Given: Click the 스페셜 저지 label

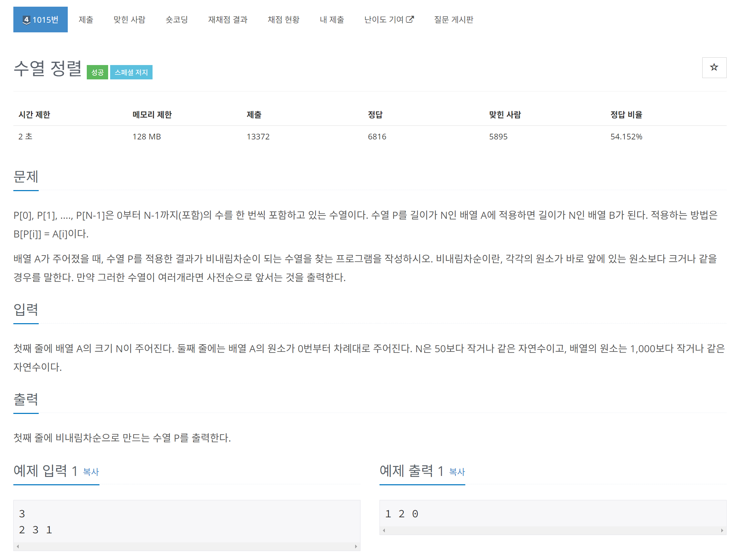Looking at the screenshot, I should [x=131, y=72].
